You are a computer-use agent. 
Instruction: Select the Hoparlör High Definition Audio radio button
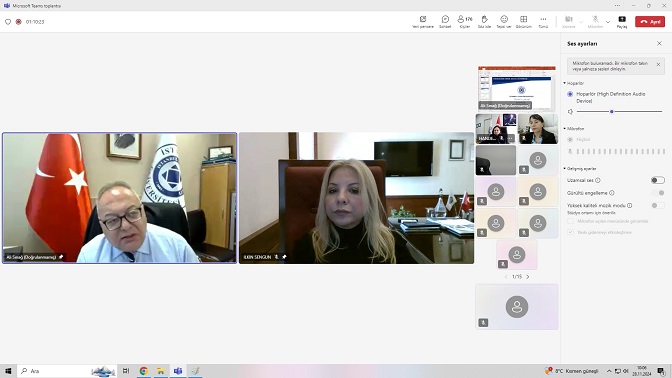point(570,94)
